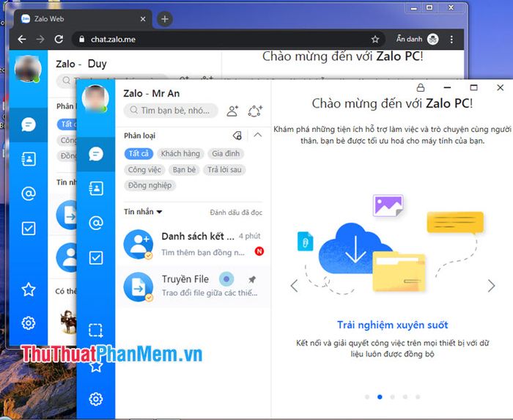Click Add Friend icon in Zalo PC

(x=232, y=111)
